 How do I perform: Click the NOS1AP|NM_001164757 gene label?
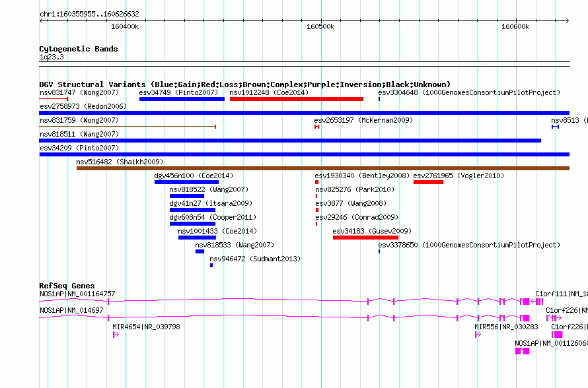(77, 294)
